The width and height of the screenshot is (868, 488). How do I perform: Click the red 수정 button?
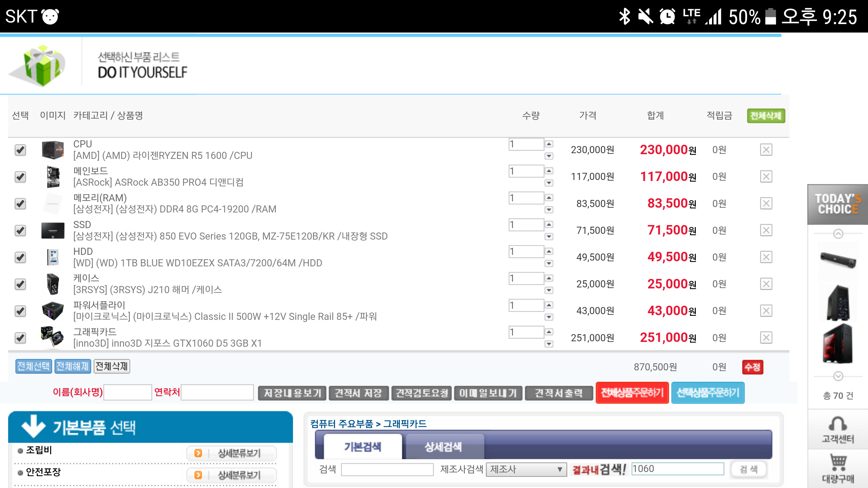(x=753, y=367)
